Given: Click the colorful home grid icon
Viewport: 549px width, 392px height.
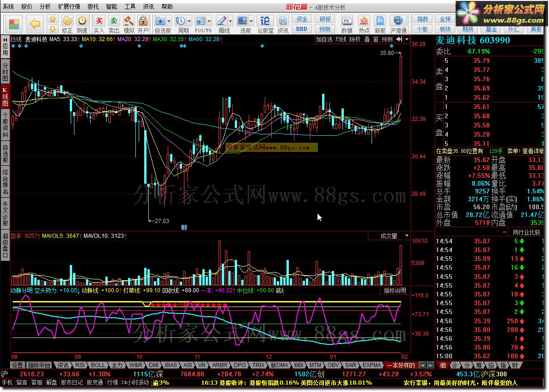Looking at the screenshot, I should [14, 24].
